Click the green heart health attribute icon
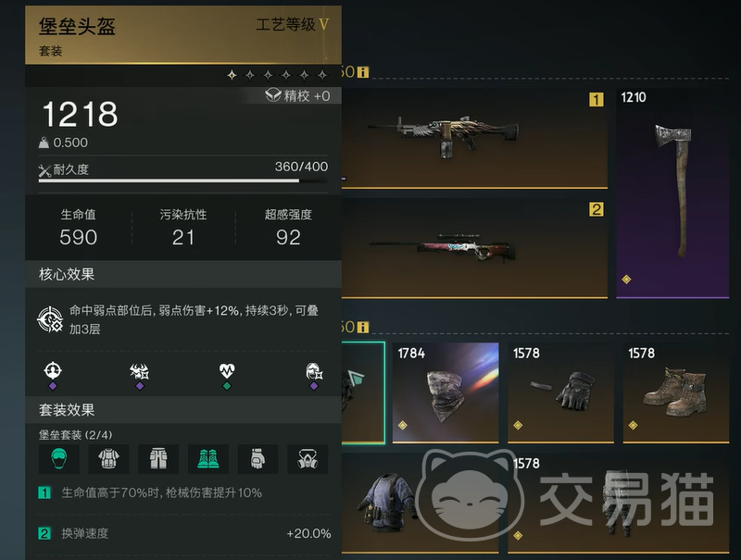741x560 pixels. pos(227,371)
